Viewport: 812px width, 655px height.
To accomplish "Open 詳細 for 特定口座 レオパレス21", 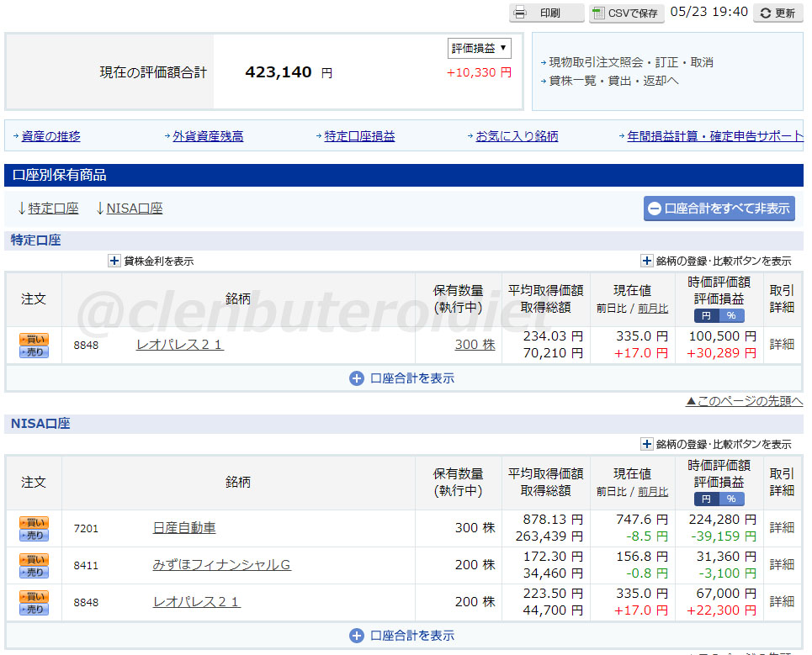I will (782, 345).
